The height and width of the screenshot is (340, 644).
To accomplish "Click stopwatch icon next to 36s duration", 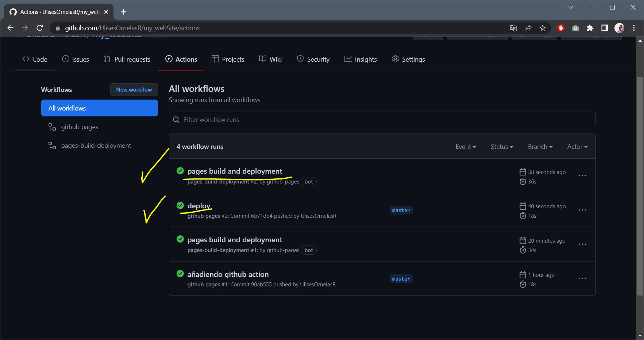I will pos(522,181).
